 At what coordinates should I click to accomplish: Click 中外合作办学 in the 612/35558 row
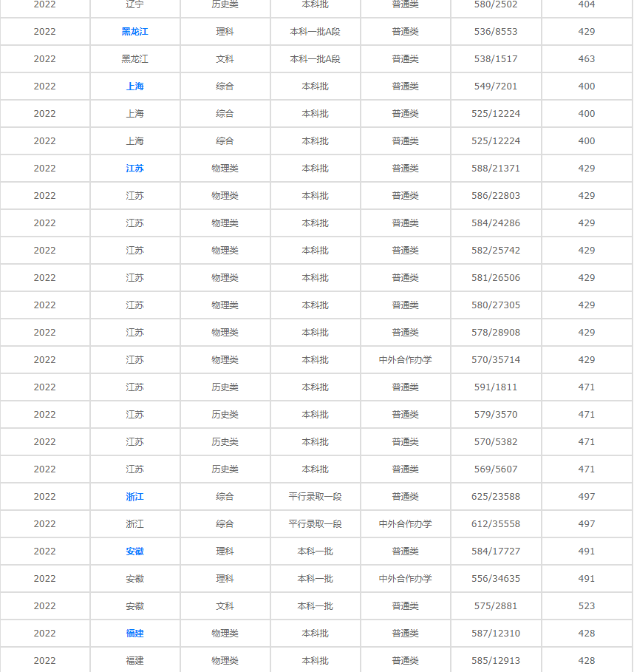click(405, 524)
